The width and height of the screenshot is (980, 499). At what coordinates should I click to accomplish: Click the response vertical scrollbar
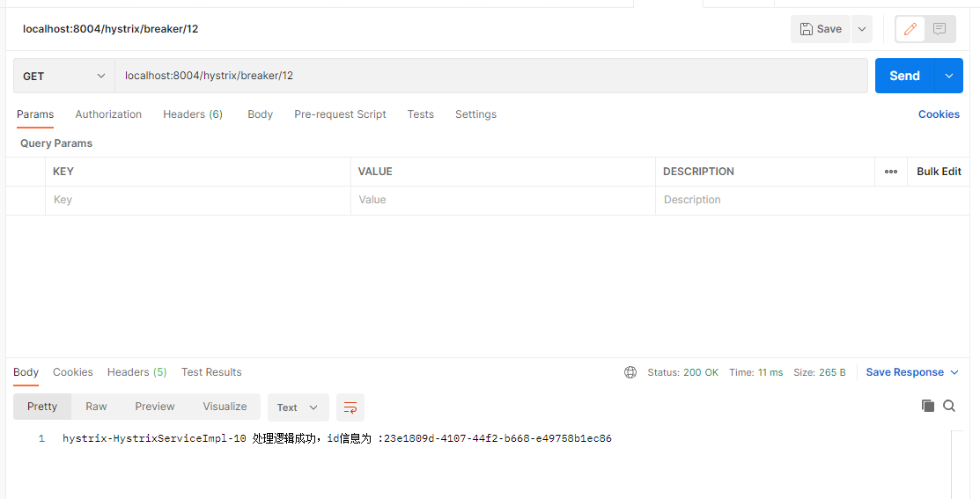(x=957, y=465)
